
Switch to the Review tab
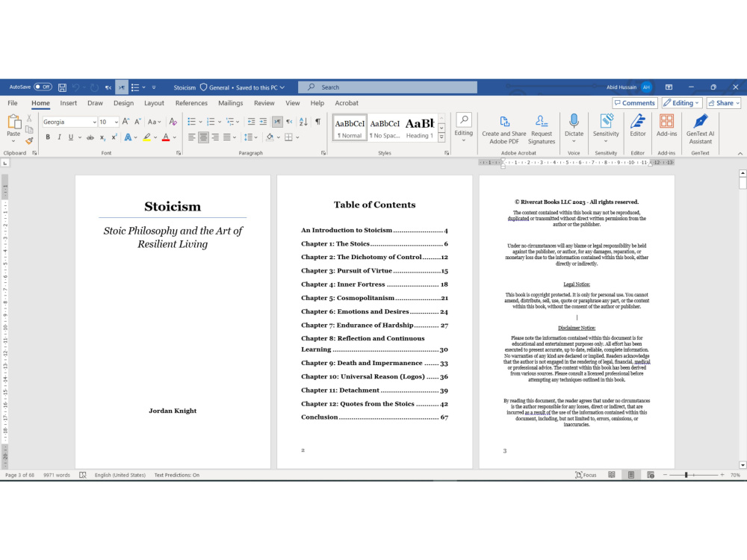click(x=264, y=103)
